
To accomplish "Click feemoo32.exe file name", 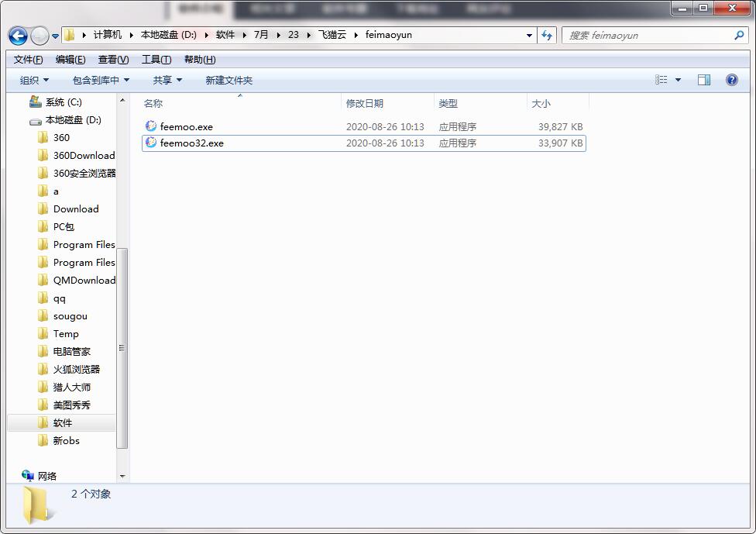I will (192, 143).
